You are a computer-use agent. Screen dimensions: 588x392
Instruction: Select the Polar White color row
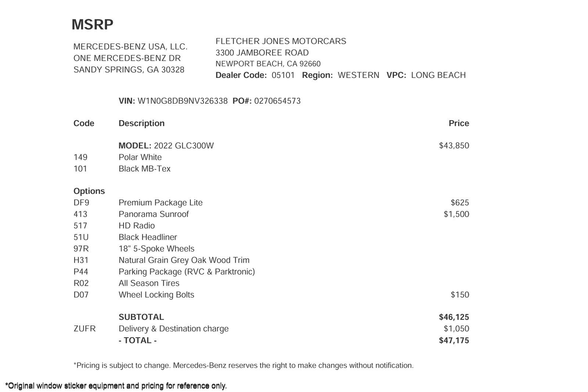click(x=140, y=157)
